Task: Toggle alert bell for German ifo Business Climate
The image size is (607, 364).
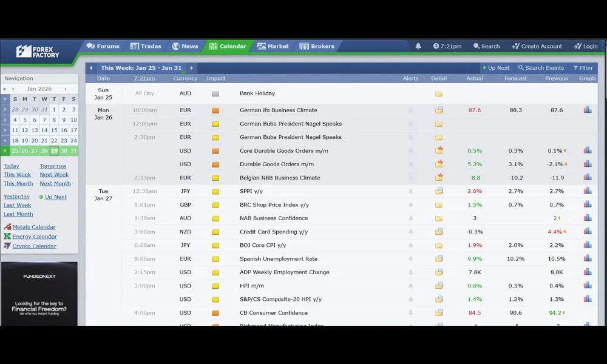Action: (411, 110)
